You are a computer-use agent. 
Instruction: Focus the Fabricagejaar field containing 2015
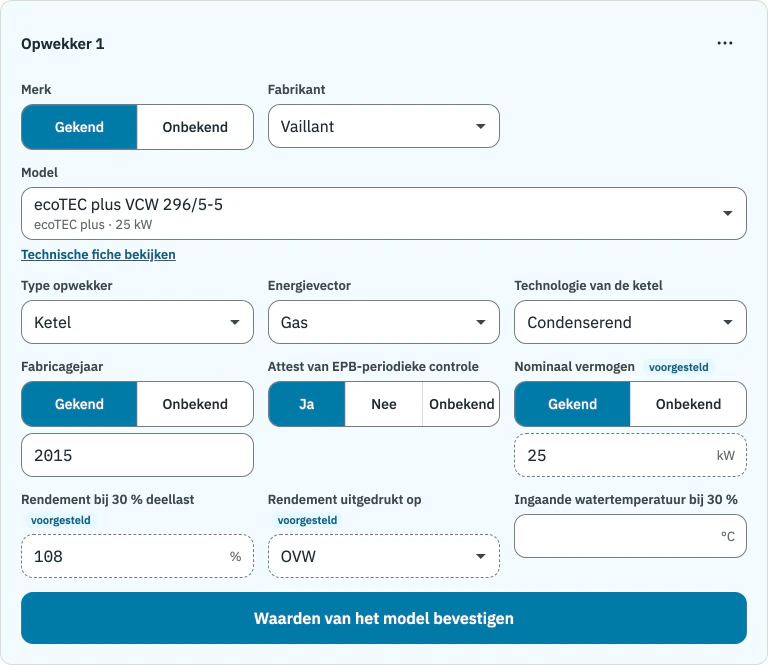(137, 455)
